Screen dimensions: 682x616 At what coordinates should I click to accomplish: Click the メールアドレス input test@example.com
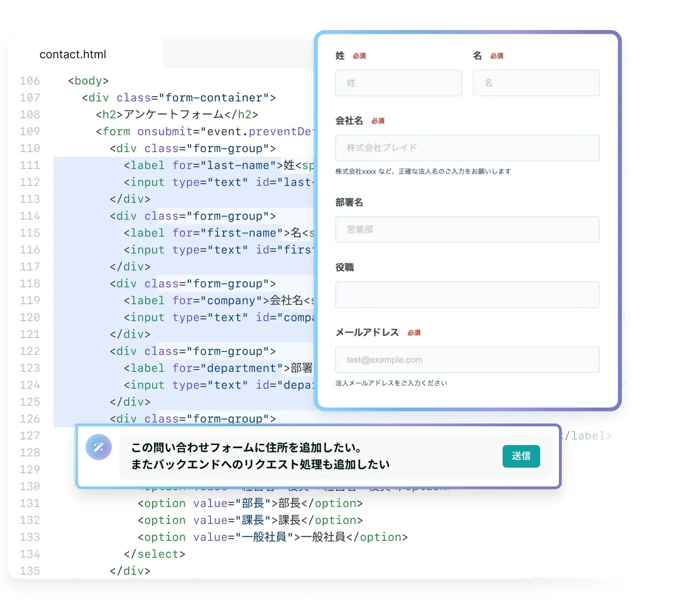point(467,360)
